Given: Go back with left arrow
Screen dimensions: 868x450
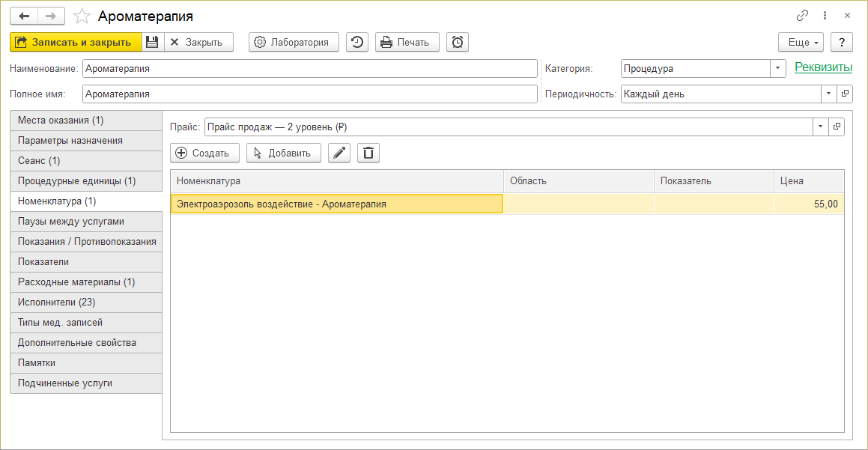Looking at the screenshot, I should pyautogui.click(x=24, y=16).
